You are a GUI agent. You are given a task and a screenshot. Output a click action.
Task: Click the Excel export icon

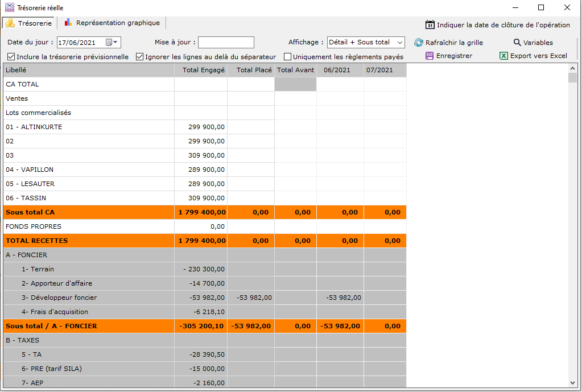click(x=503, y=56)
